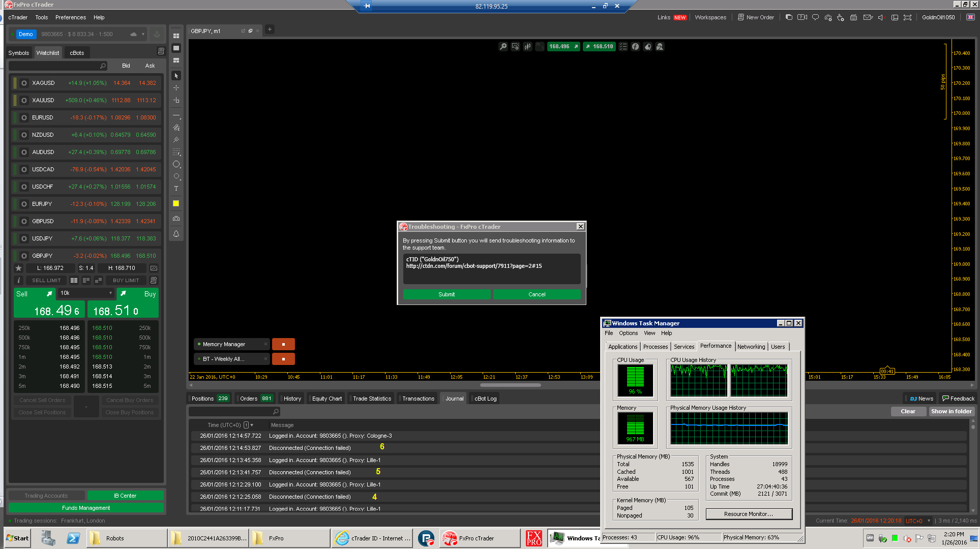Screen dimensions: 980x549
Task: Open the Positions tab
Action: pyautogui.click(x=210, y=399)
